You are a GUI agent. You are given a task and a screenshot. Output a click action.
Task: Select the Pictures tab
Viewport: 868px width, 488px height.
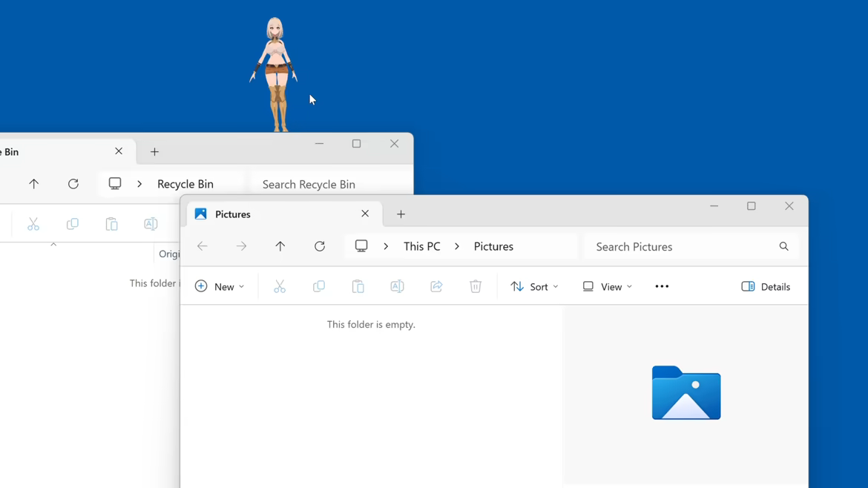tap(285, 214)
